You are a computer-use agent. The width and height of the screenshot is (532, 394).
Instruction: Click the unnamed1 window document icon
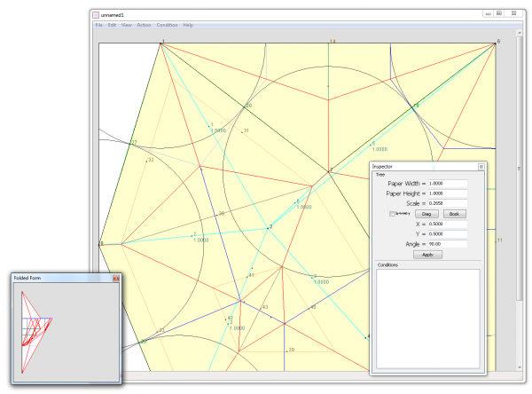pos(96,13)
